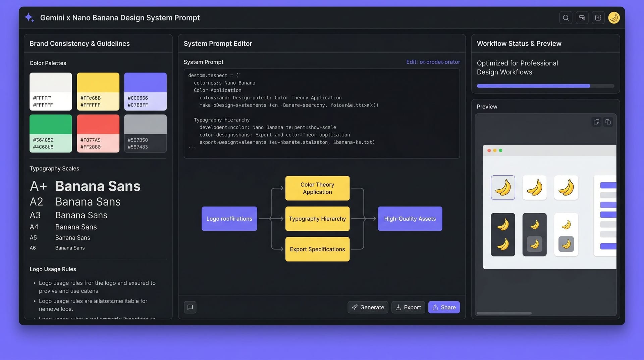Click the grey banana tile inside the white card
The height and width of the screenshot is (360, 644).
click(x=566, y=244)
